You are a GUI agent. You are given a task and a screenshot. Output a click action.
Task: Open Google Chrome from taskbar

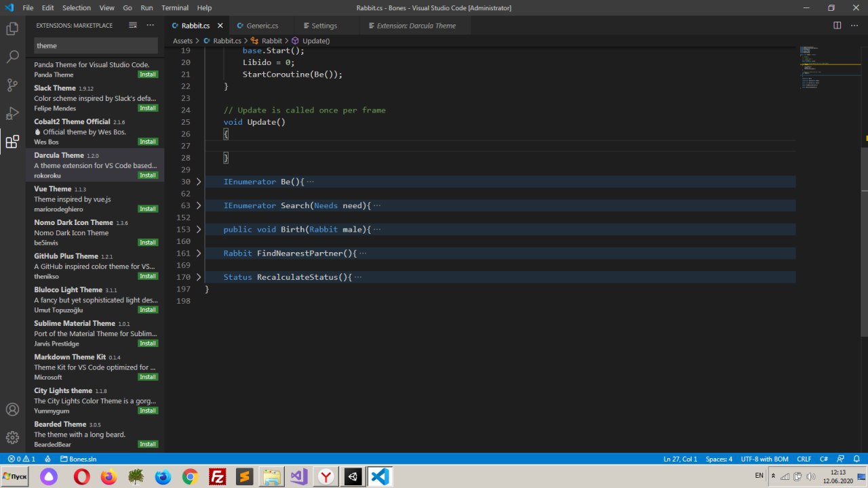[190, 476]
